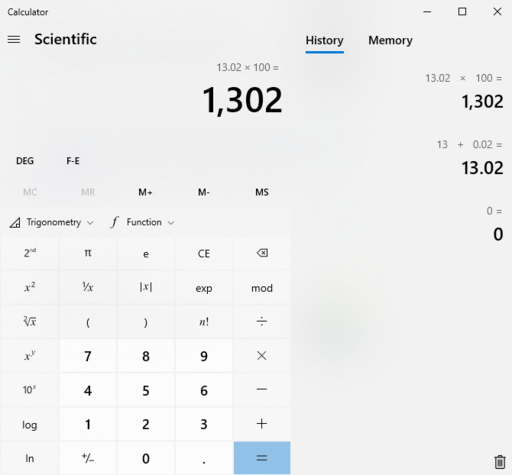Hit the backspace delete key

pos(262,253)
